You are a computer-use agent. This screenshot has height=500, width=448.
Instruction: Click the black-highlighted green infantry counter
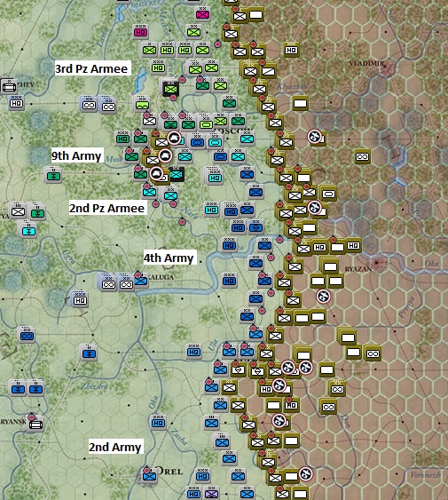pos(171,89)
